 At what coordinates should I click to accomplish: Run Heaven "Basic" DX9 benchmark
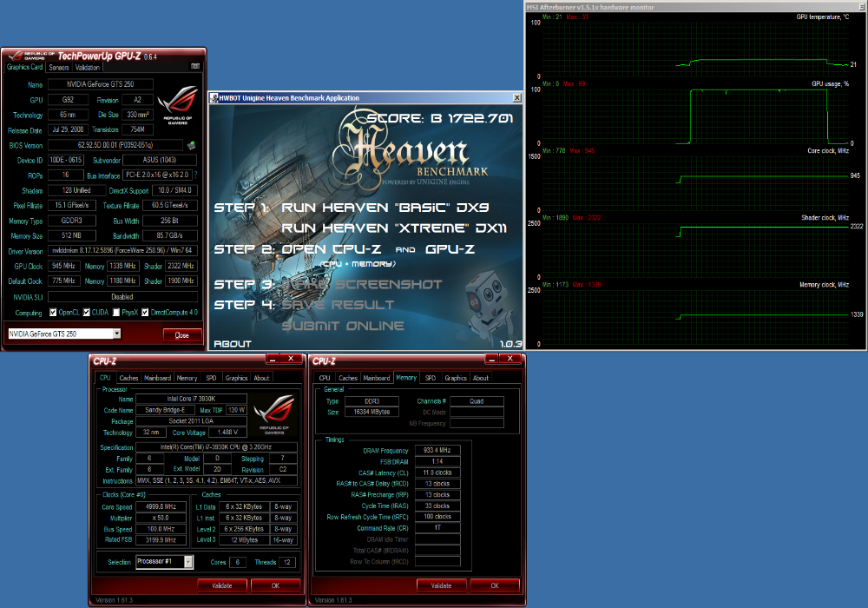point(385,208)
